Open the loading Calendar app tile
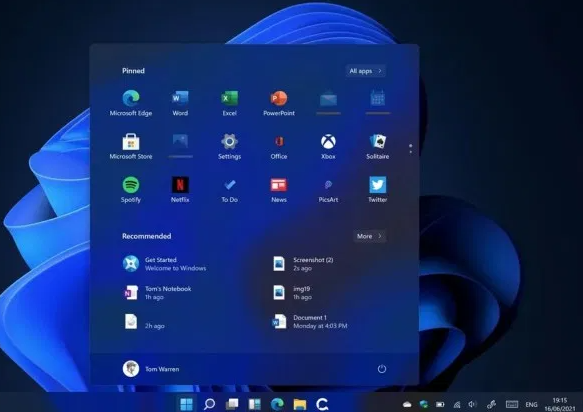583x412 pixels. [378, 102]
